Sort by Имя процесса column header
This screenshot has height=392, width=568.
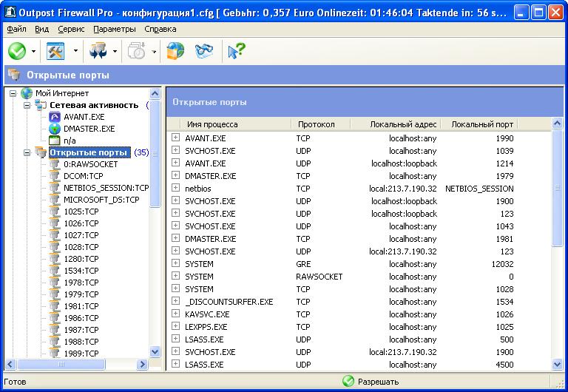236,124
